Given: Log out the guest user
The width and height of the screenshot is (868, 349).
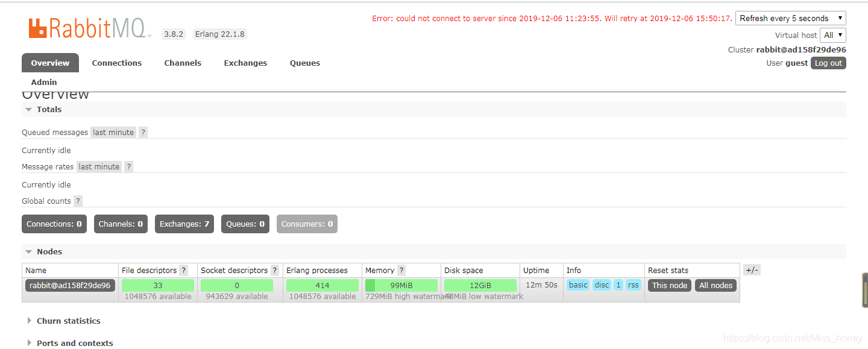Looking at the screenshot, I should 828,63.
